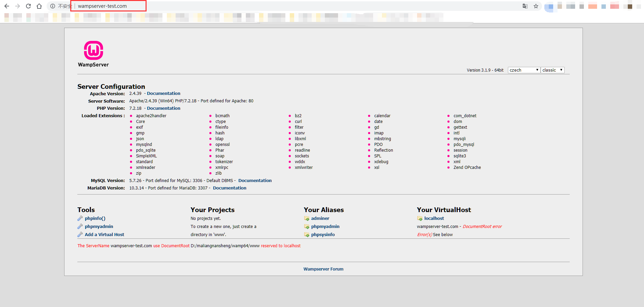Click the Your Projects heading

(212, 210)
